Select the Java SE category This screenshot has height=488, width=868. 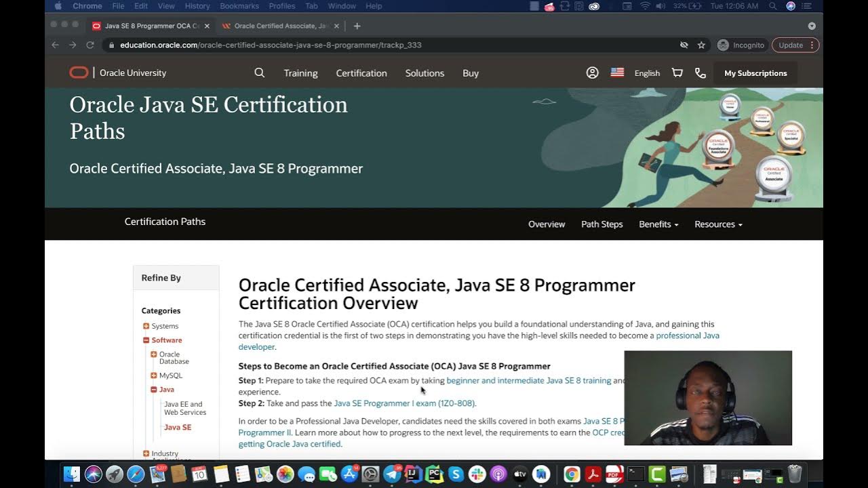point(178,427)
